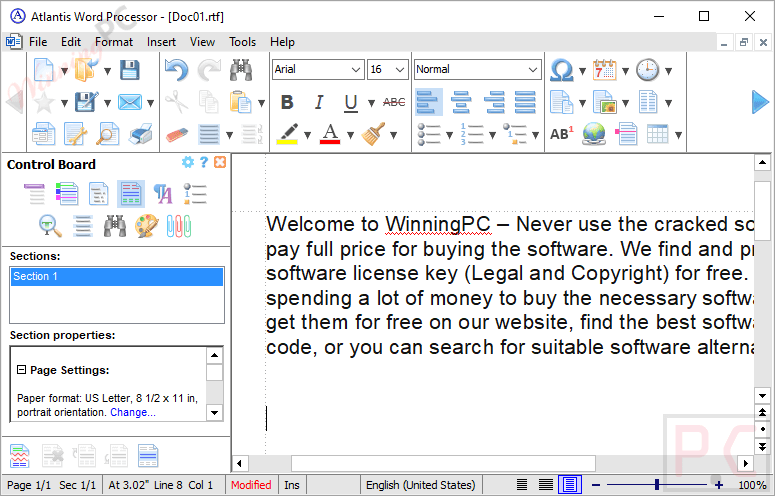Image resolution: width=775 pixels, height=496 pixels.
Task: Justify the paragraph
Action: pyautogui.click(x=525, y=102)
